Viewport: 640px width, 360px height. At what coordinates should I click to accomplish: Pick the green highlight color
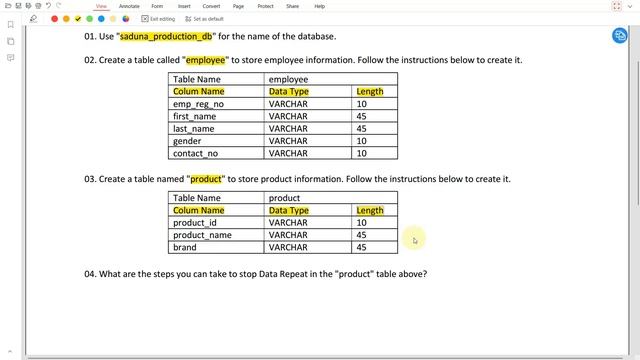coord(89,19)
